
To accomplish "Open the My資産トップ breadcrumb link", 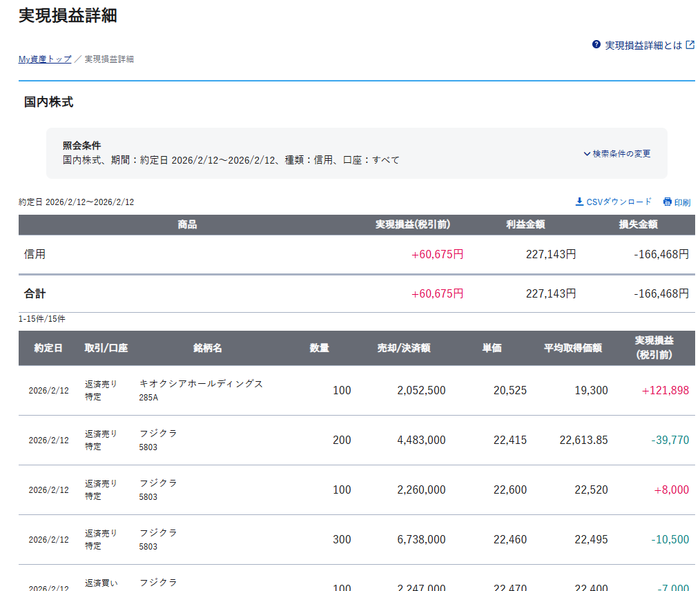I will coord(45,59).
